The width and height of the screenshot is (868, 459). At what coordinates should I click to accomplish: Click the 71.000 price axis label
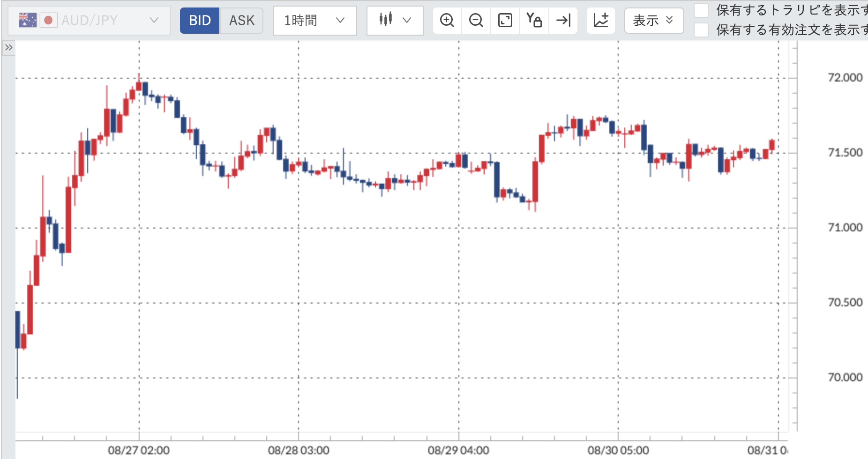(845, 228)
